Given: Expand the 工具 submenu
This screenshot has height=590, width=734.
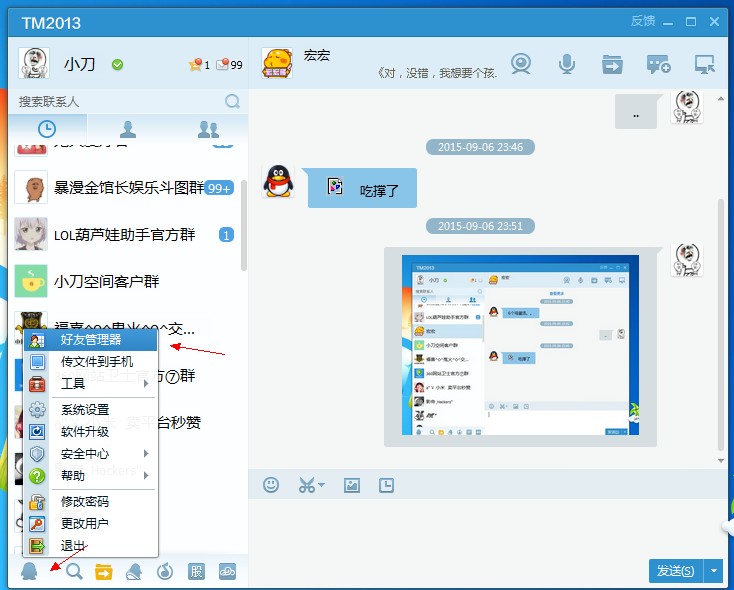Looking at the screenshot, I should pyautogui.click(x=91, y=384).
